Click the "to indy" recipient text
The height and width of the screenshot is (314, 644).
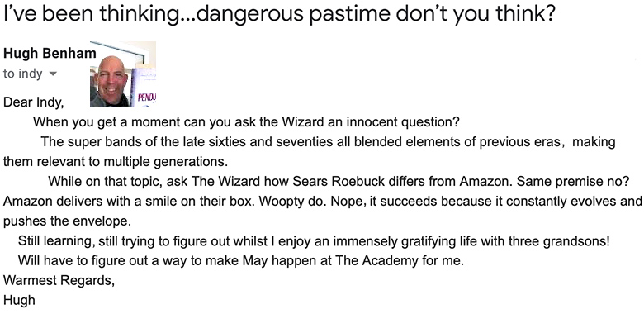pyautogui.click(x=23, y=74)
